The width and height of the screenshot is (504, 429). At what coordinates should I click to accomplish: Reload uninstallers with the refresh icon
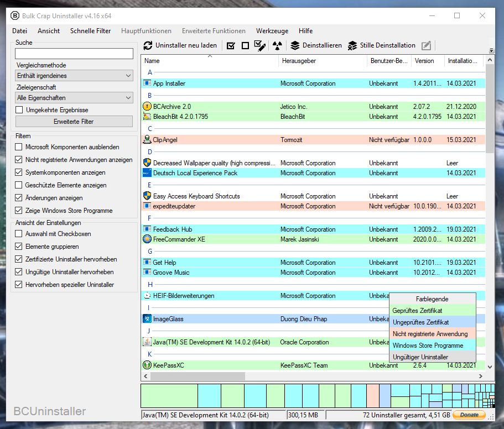tap(148, 45)
